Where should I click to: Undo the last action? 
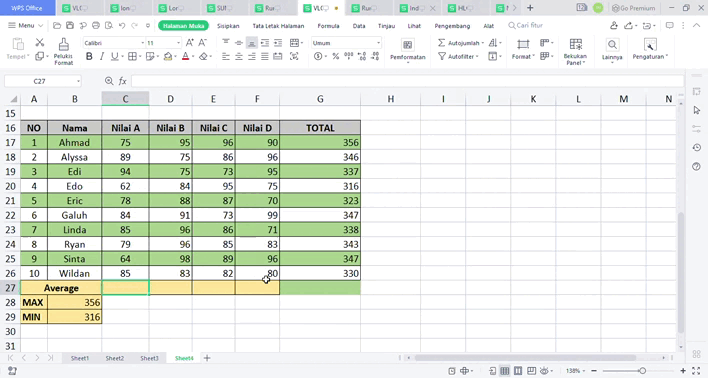click(x=122, y=26)
